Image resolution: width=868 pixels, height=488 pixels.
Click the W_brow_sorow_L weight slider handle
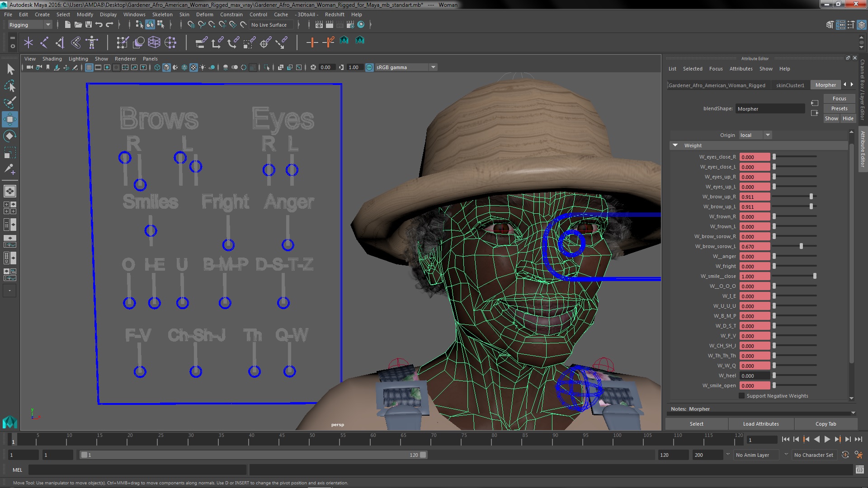tap(801, 246)
